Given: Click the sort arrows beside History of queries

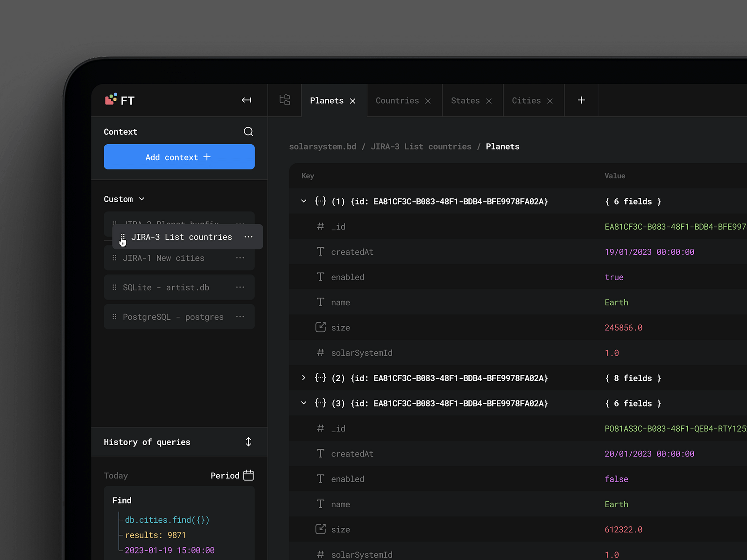Looking at the screenshot, I should pyautogui.click(x=248, y=441).
